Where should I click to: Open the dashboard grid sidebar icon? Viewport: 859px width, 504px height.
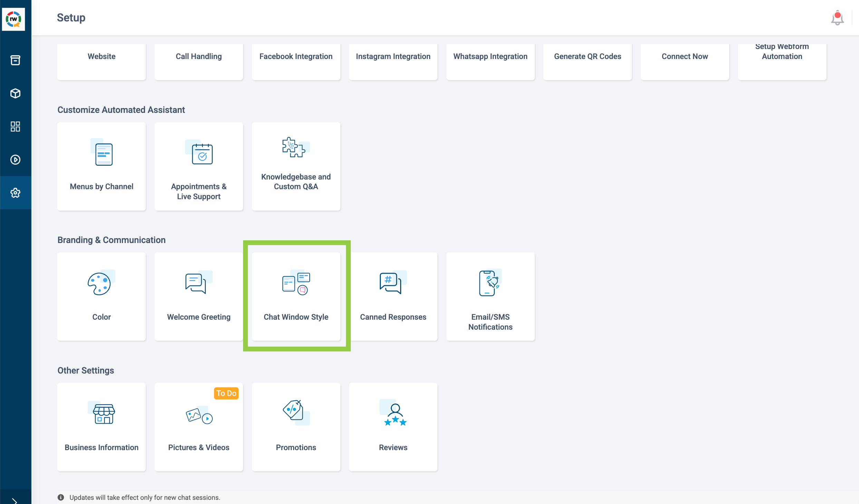tap(15, 126)
